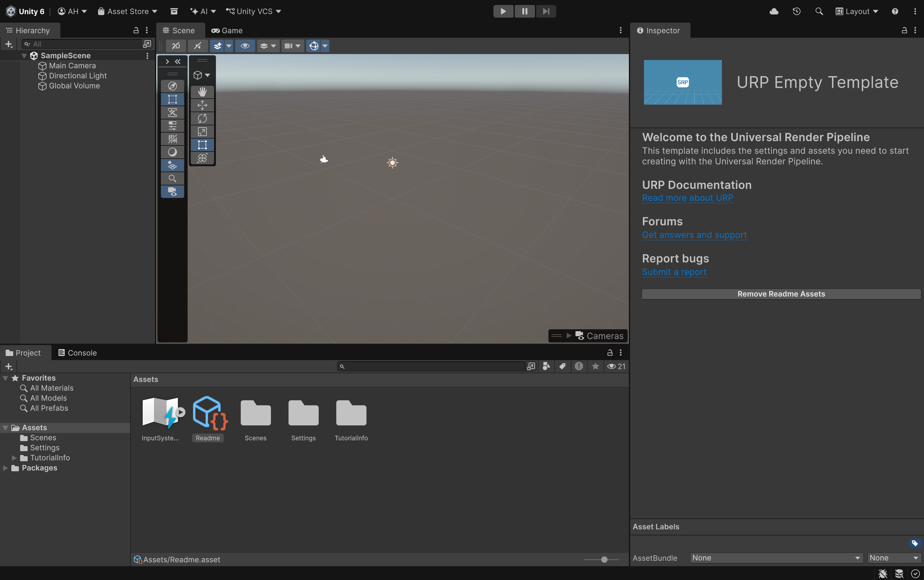
Task: Click the Play button
Action: pos(503,12)
